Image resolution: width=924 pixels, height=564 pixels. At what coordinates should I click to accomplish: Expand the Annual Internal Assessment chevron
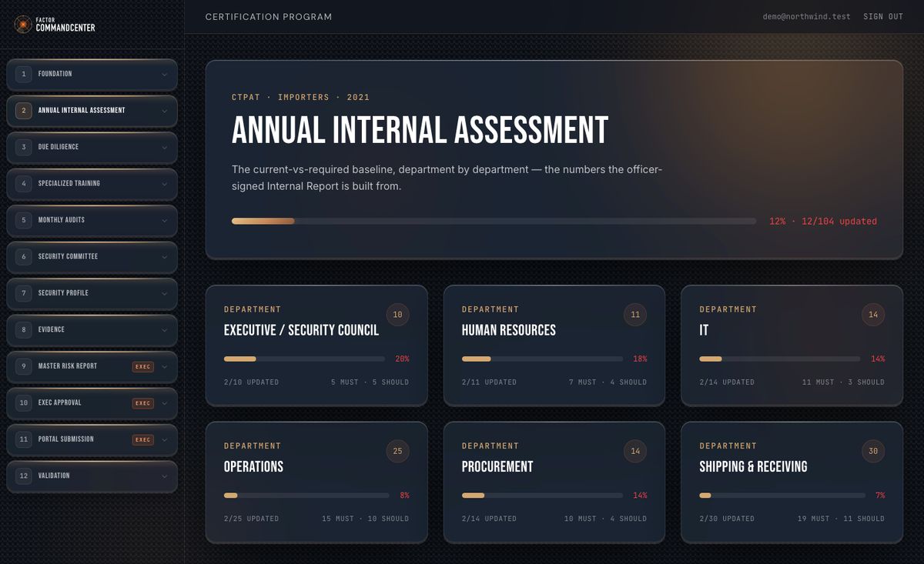click(x=165, y=111)
